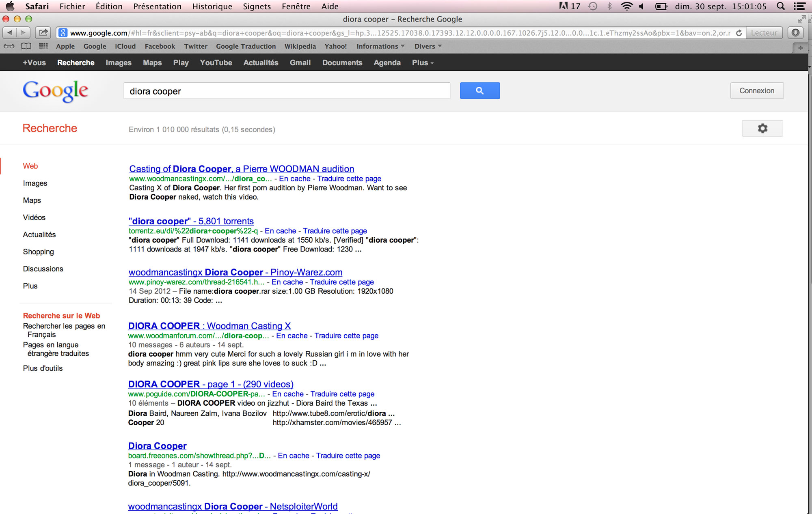This screenshot has width=812, height=514.
Task: Reload page with the refresh arrow
Action: click(739, 33)
